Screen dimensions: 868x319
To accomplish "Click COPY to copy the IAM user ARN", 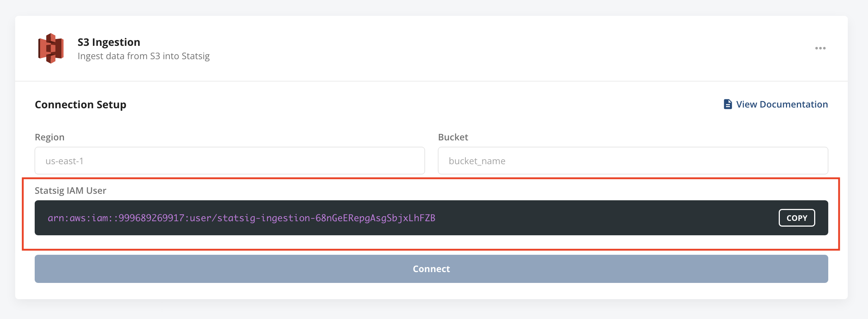I will (796, 218).
